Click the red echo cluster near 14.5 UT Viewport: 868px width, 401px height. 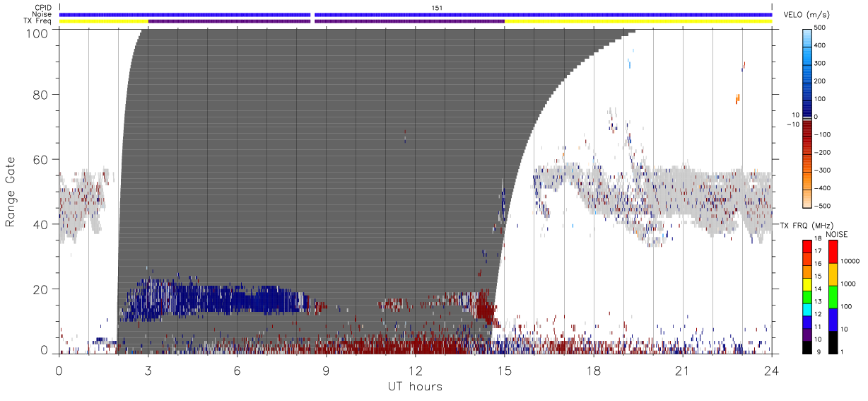[485, 308]
